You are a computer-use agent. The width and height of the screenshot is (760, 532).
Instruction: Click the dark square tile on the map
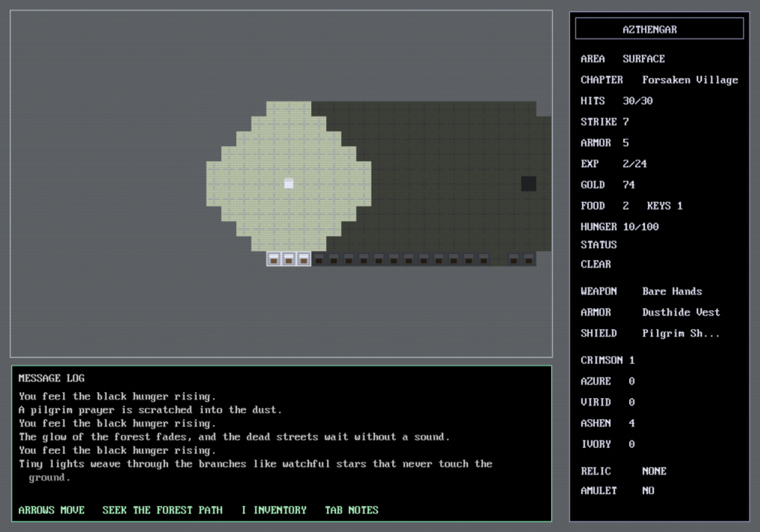click(528, 184)
